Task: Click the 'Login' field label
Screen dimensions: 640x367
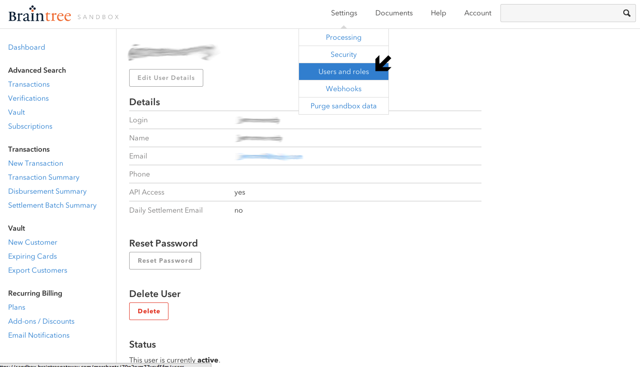Action: pyautogui.click(x=138, y=120)
